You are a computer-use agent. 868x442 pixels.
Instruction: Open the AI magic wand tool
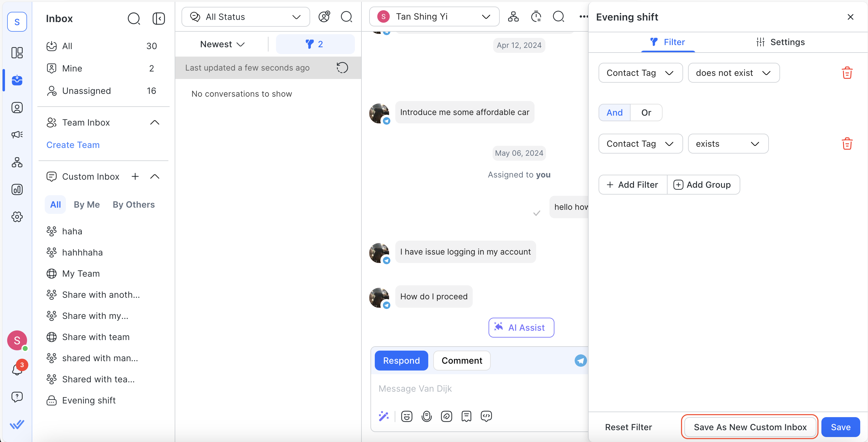pyautogui.click(x=383, y=417)
